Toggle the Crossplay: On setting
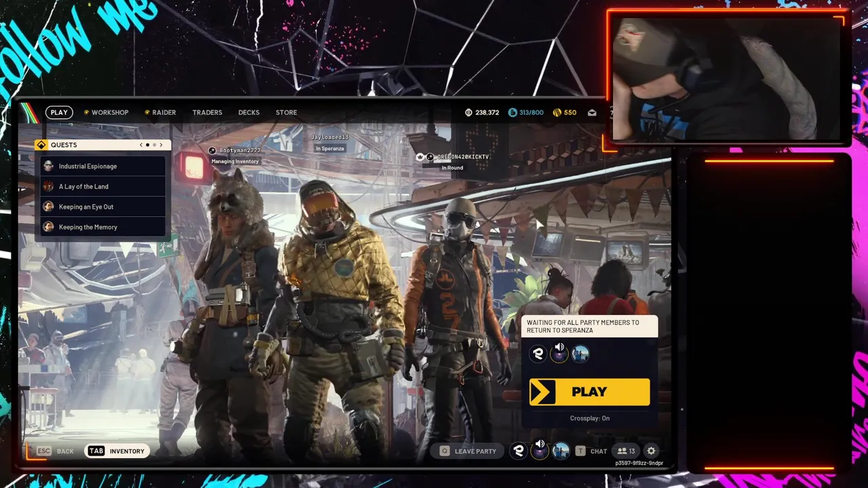 pyautogui.click(x=590, y=418)
